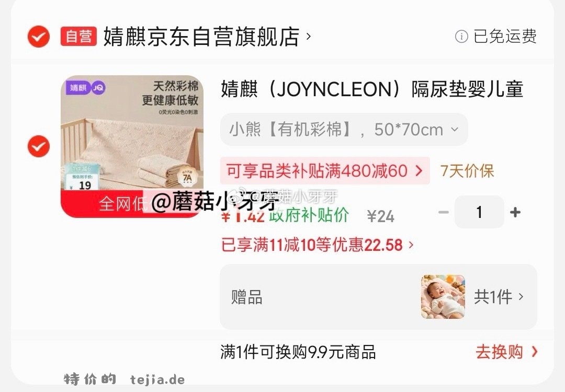Tap the 7天价保 price protection label
The height and width of the screenshot is (392, 565).
(x=467, y=170)
